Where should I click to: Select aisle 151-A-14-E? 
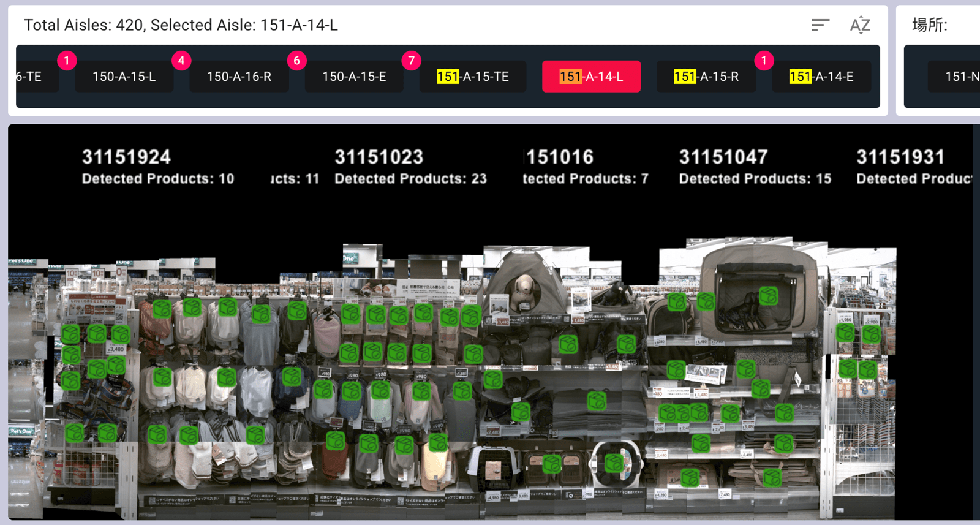pos(821,77)
